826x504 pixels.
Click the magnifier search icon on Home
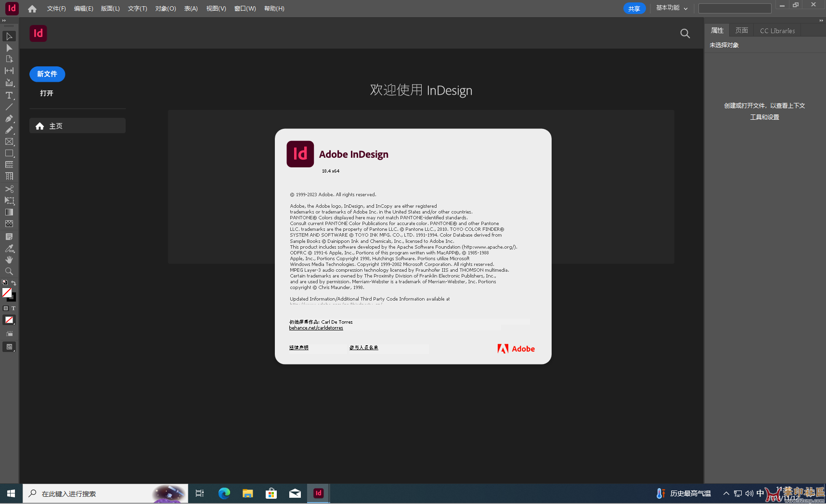coord(685,33)
